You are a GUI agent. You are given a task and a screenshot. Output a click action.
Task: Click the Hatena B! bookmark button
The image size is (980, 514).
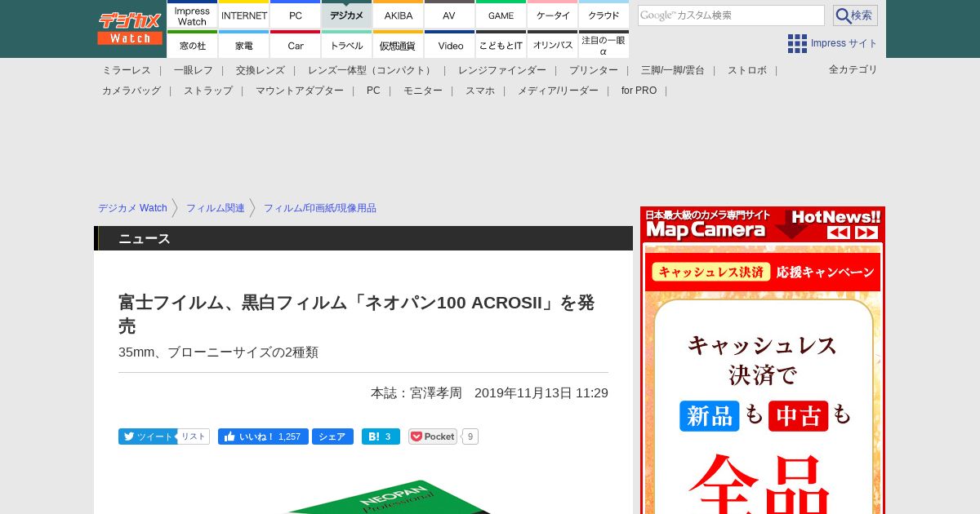click(381, 436)
